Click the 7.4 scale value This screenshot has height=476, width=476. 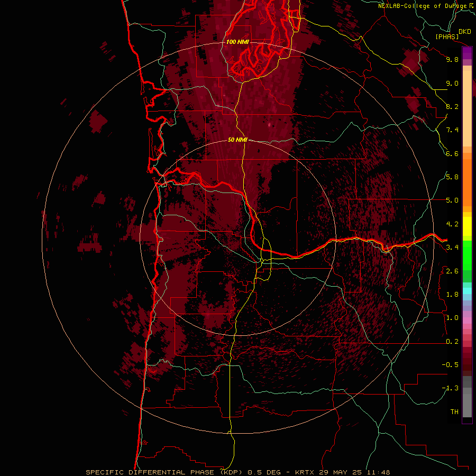tap(452, 130)
